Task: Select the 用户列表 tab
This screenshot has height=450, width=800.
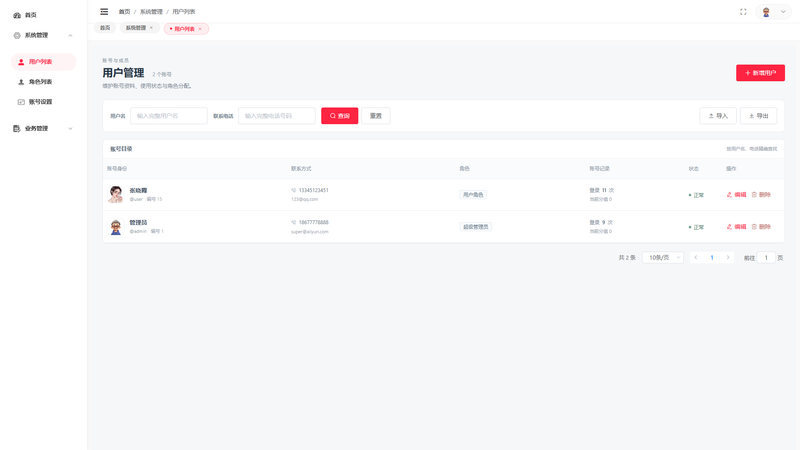Action: click(x=184, y=29)
